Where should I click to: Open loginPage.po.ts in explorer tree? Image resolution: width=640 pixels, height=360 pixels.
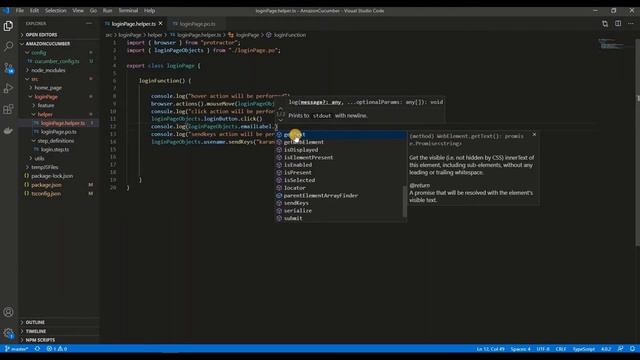(58, 132)
